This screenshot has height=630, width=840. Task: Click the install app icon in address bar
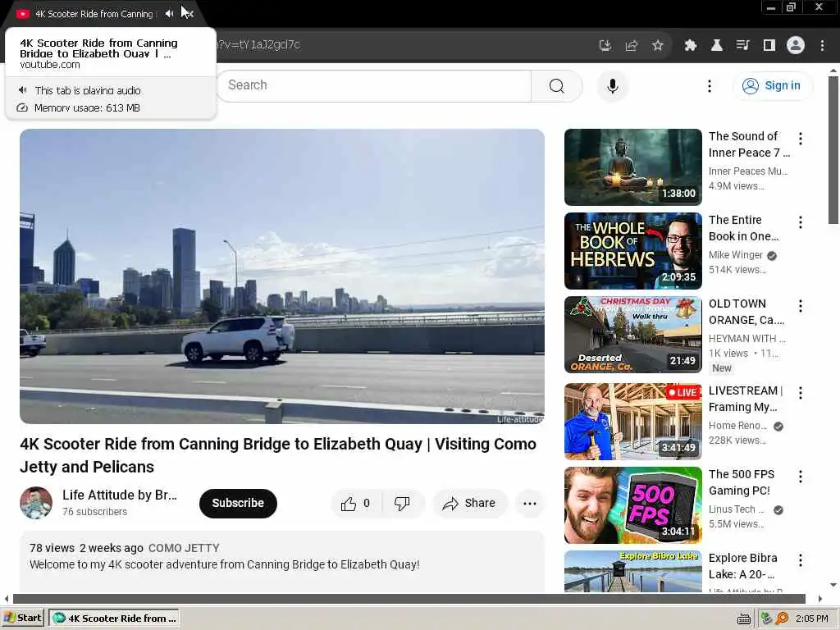point(605,46)
